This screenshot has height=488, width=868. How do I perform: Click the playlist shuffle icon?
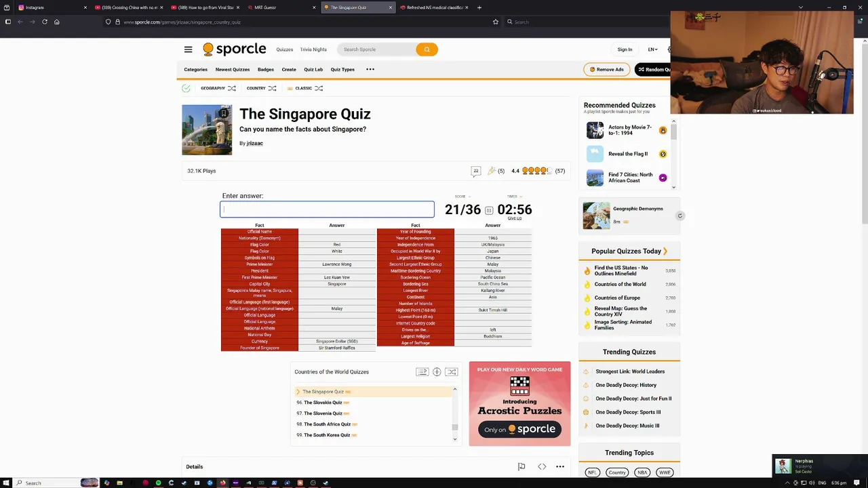point(452,371)
